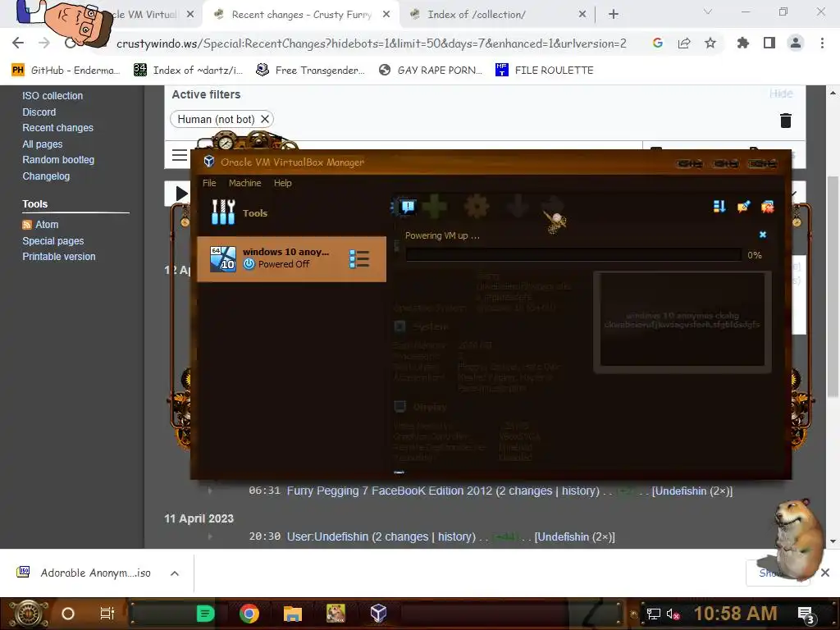
Task: Click the VM preview thumbnail in VirtualBox
Action: coord(682,320)
